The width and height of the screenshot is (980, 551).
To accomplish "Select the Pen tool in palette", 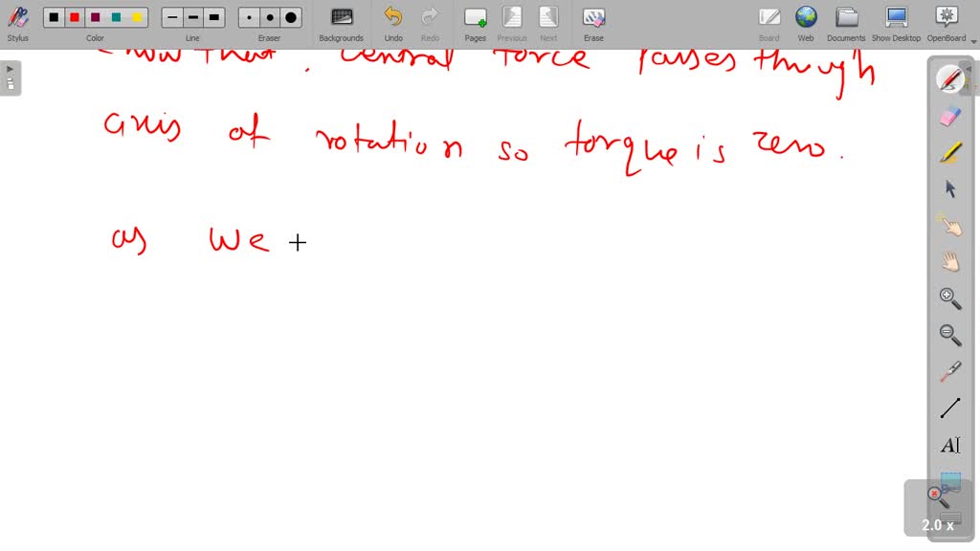I will click(950, 79).
